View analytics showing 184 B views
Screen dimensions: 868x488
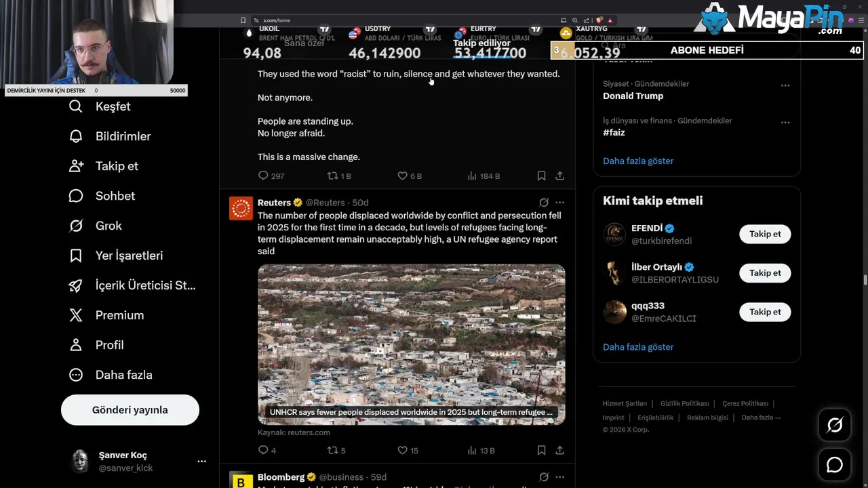point(484,176)
